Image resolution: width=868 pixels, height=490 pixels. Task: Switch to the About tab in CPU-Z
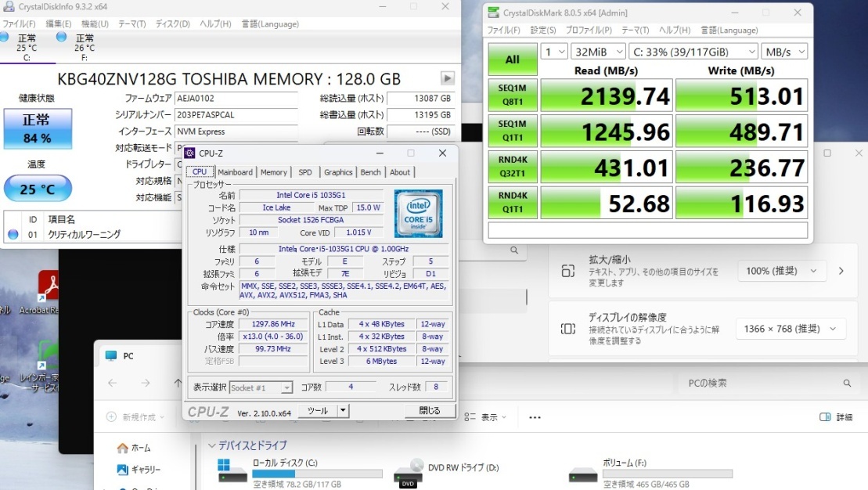[400, 172]
